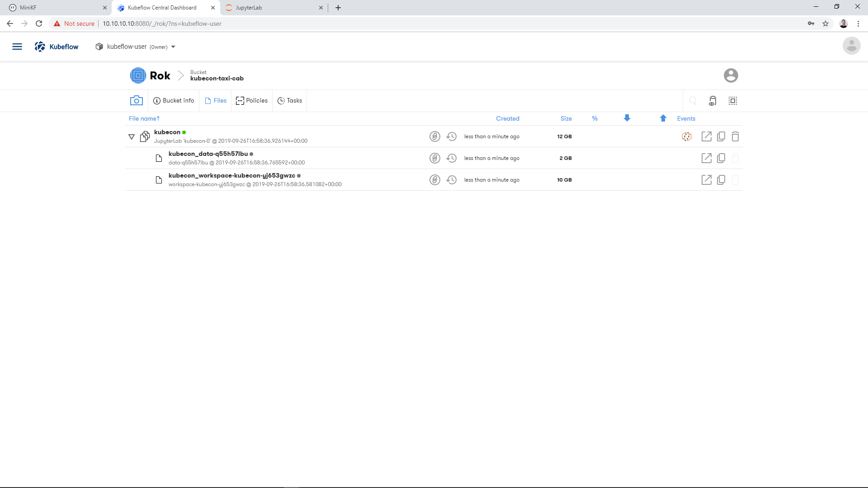Sort by File name column

(144, 118)
